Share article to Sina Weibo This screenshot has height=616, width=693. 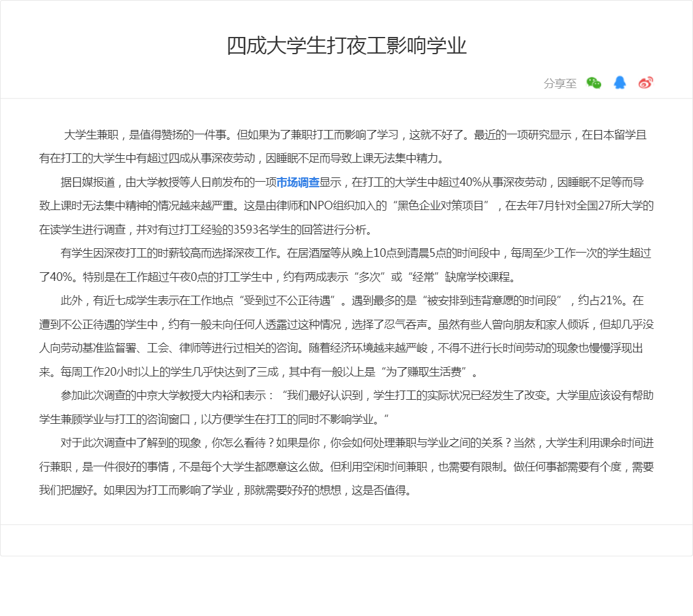coord(646,83)
